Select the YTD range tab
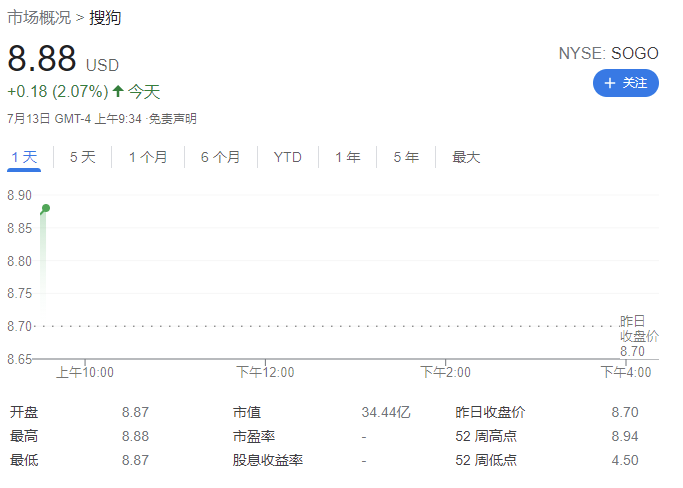The image size is (683, 488). pyautogui.click(x=287, y=157)
